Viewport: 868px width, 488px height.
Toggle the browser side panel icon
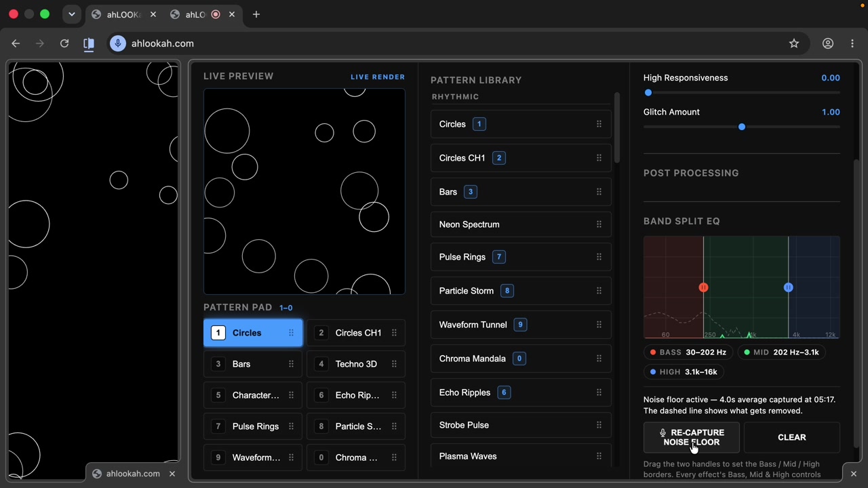click(x=89, y=43)
